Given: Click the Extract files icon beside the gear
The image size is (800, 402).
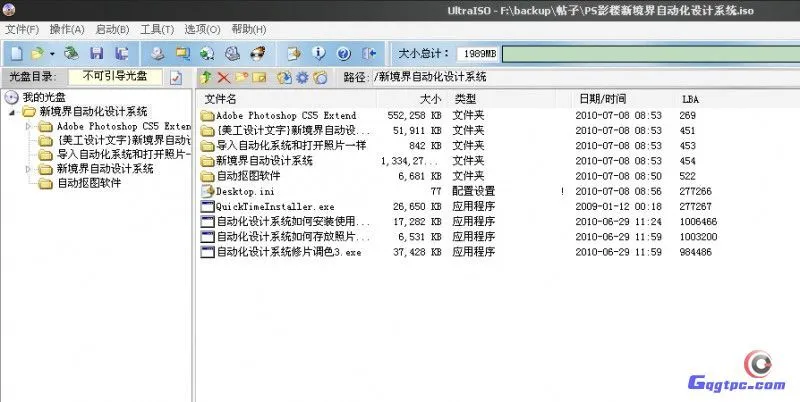Looking at the screenshot, I should coord(285,78).
